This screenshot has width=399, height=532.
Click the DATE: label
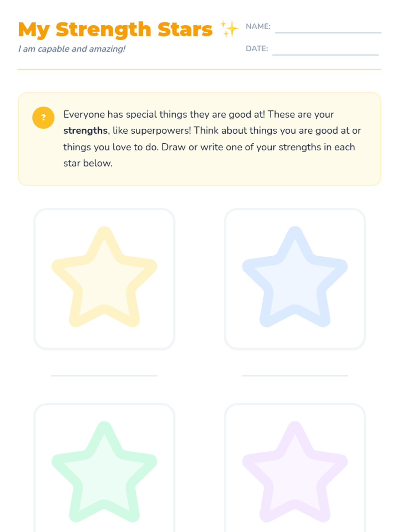click(257, 49)
